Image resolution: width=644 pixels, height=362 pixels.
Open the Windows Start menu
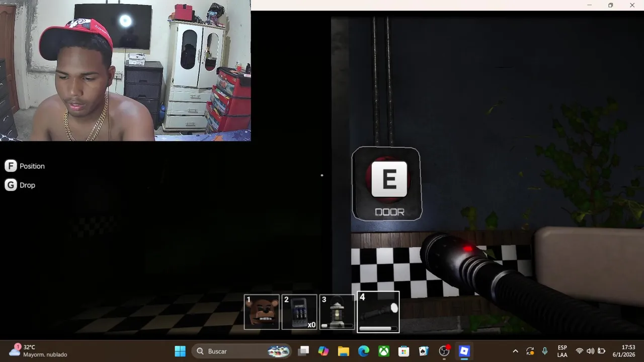180,351
